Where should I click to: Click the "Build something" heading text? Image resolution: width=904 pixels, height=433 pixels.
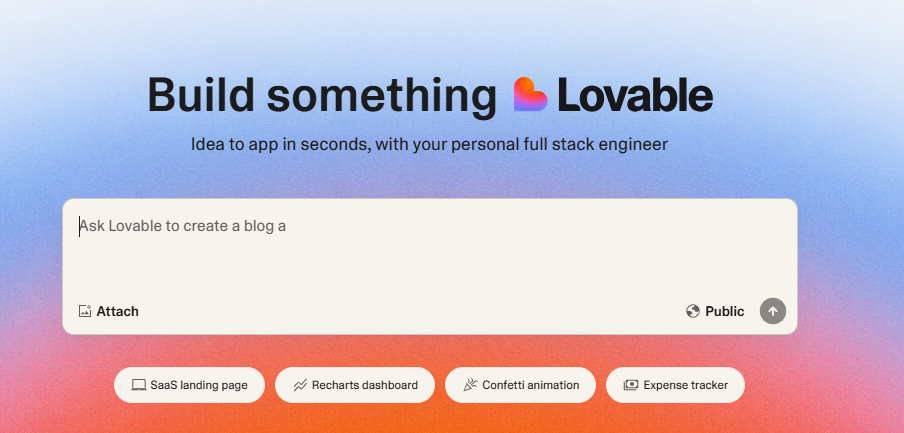click(322, 96)
